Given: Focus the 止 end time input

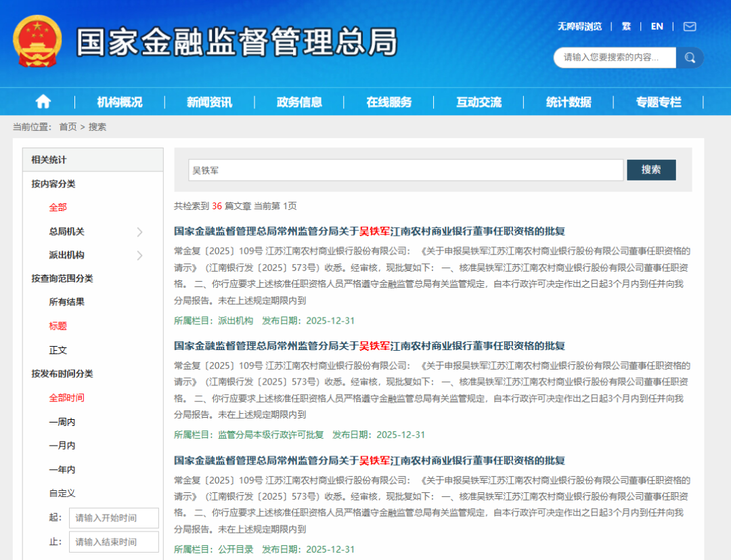Looking at the screenshot, I should pos(114,542).
